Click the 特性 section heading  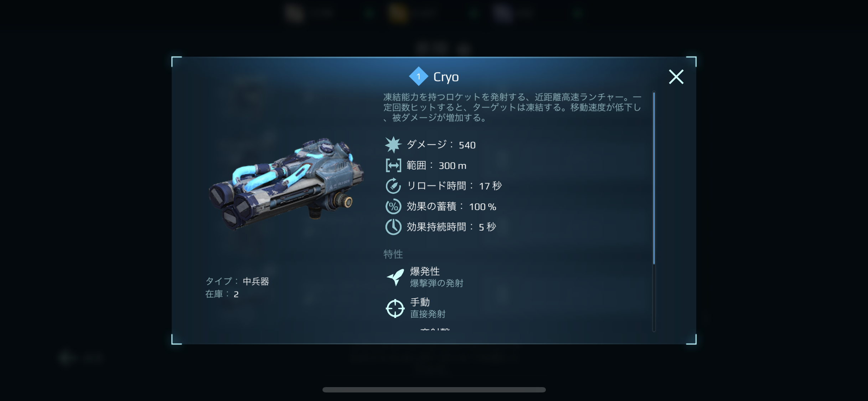pos(393,254)
